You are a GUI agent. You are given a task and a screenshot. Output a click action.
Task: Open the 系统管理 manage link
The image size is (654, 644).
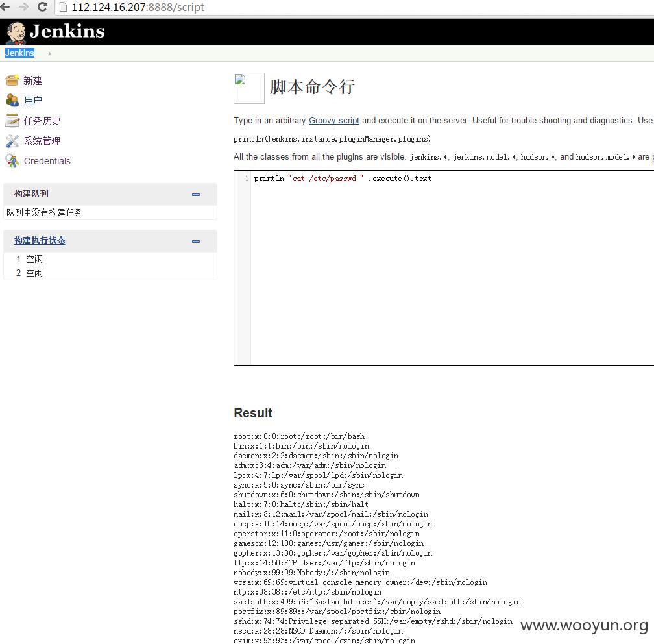(x=42, y=141)
